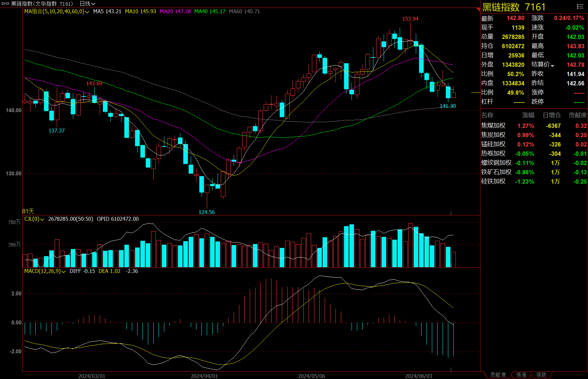
Task: Click the 结算价 dropdown arrow
Action: (553, 66)
